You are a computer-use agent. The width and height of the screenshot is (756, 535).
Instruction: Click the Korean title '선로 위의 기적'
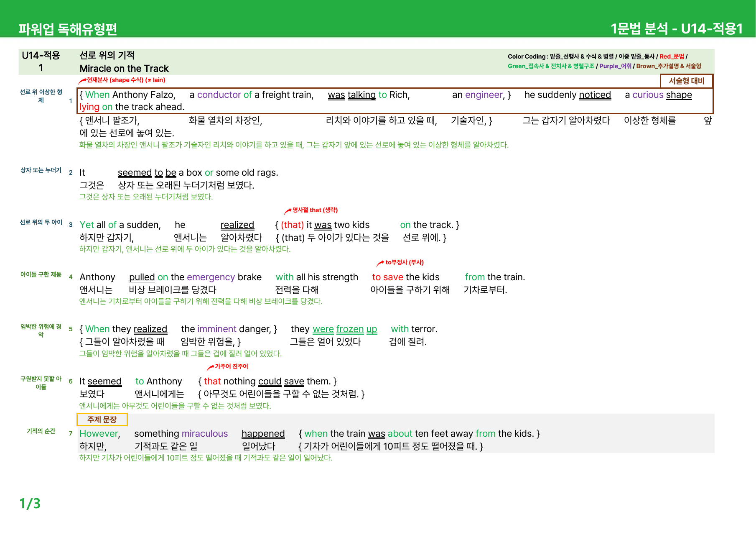coord(107,55)
